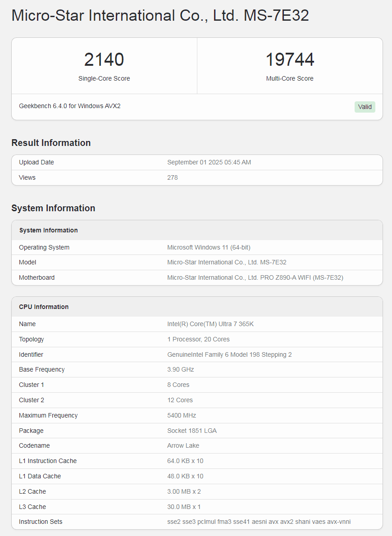Select the L1 Data Cache label
Screen dimensions: 392x536
40,476
